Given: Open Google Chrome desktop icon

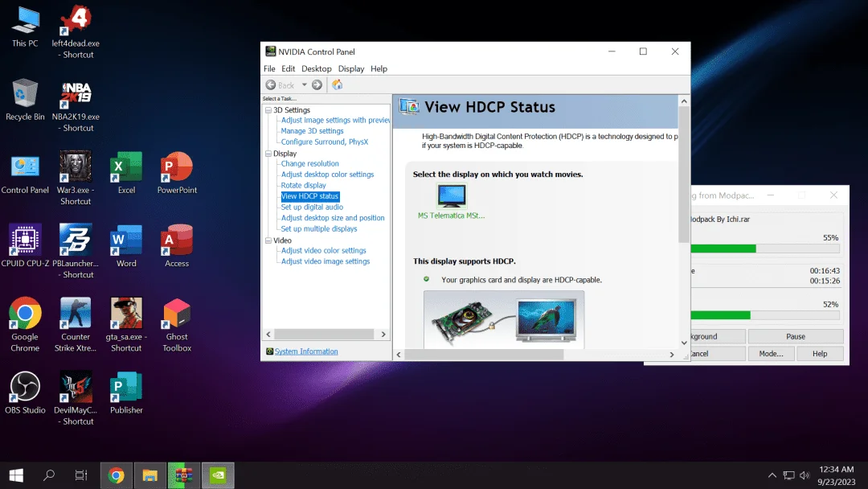Looking at the screenshot, I should (x=25, y=324).
